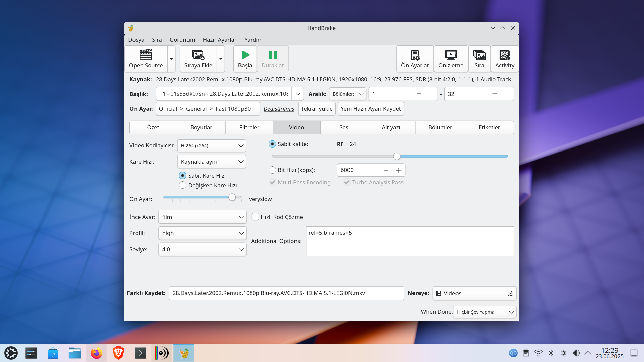Switch to the Bölümler tab

[440, 127]
